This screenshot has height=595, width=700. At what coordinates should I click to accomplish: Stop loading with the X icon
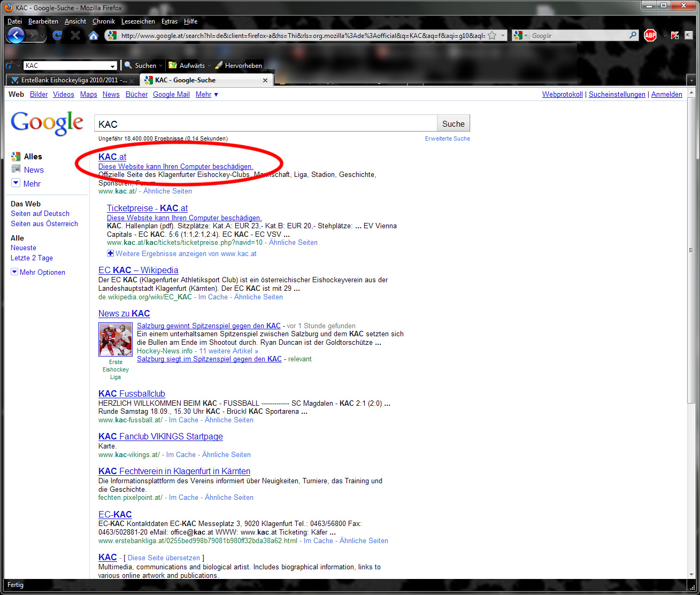75,35
